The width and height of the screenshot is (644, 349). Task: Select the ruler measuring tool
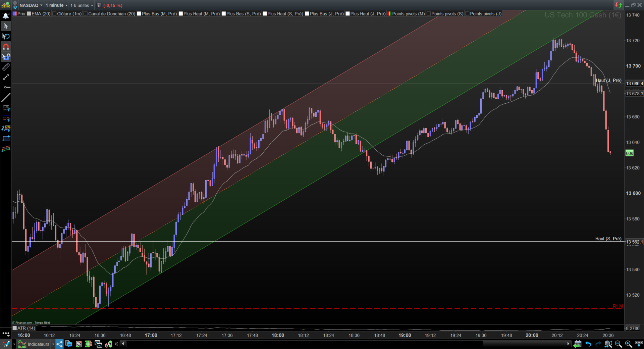[6, 67]
